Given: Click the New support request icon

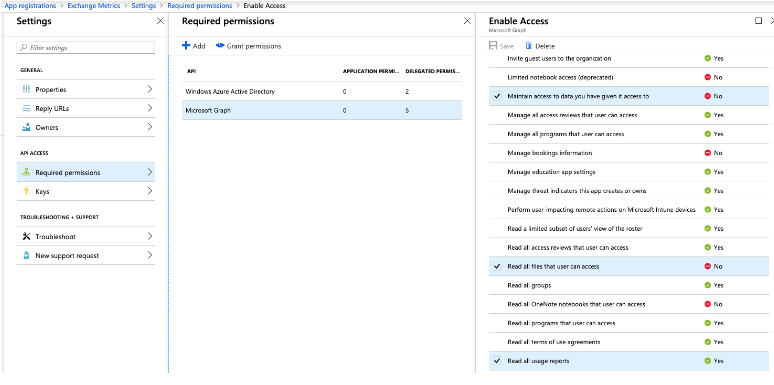Looking at the screenshot, I should pos(27,255).
